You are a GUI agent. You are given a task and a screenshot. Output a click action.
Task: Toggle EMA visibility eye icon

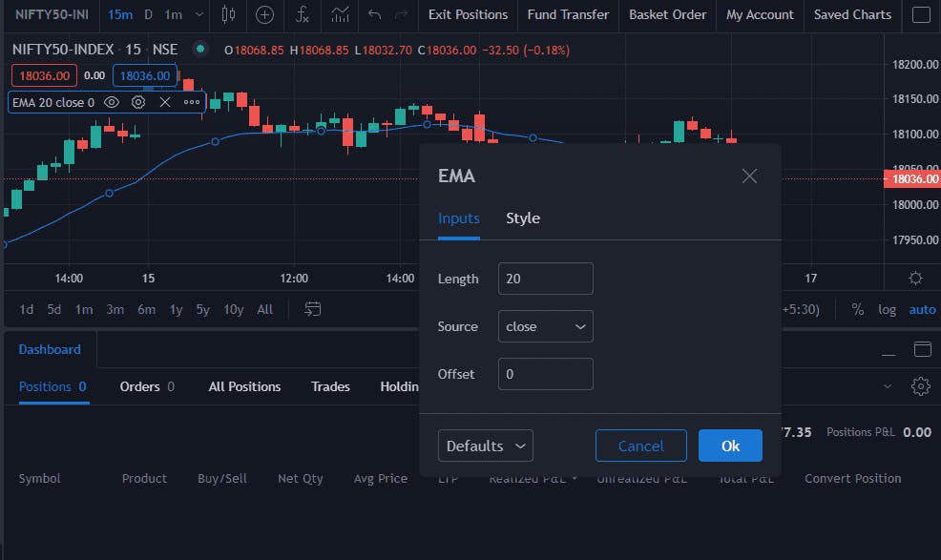coord(112,103)
